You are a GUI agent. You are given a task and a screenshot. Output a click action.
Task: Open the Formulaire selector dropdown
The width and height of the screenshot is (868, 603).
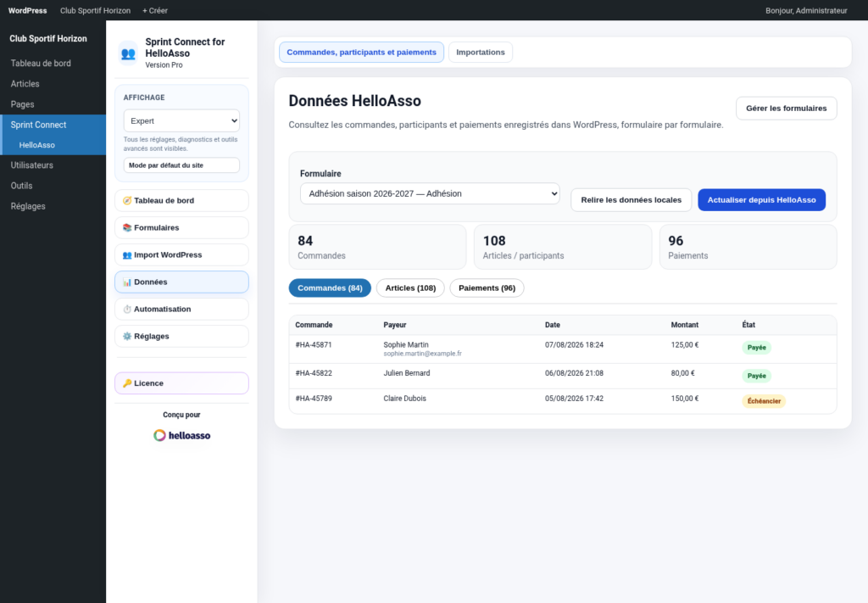tap(430, 194)
